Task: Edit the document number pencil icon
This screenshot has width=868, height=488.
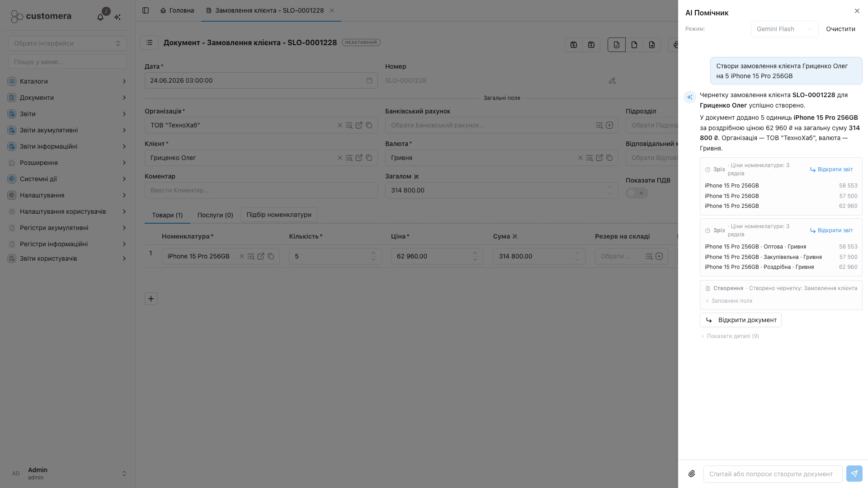Action: 612,81
